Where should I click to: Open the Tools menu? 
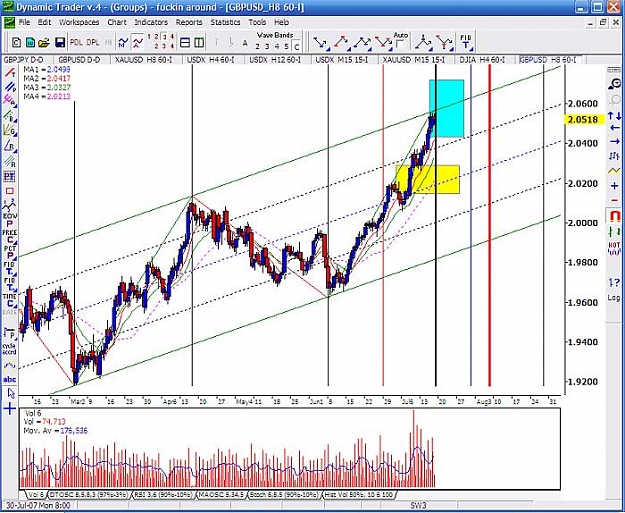257,22
